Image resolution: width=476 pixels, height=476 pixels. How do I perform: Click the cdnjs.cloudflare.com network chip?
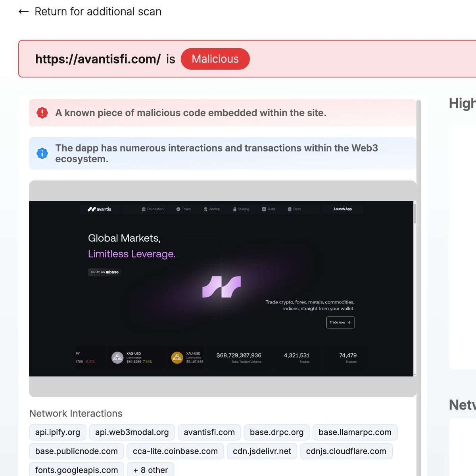click(346, 451)
